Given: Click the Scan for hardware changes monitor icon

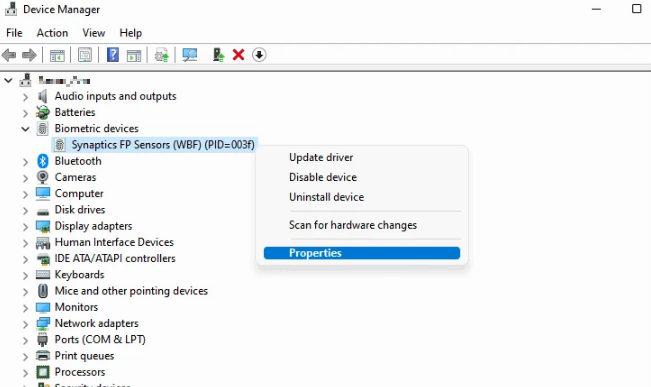Looking at the screenshot, I should 190,55.
